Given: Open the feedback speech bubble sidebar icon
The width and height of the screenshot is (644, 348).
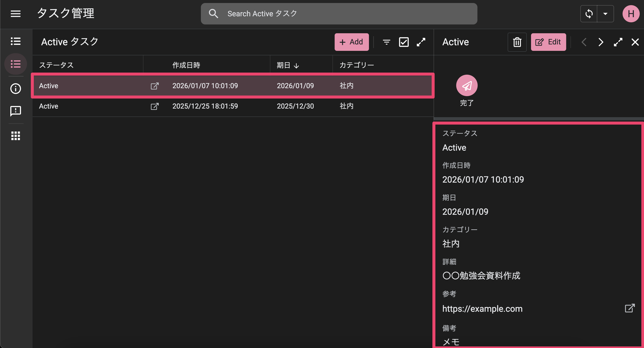Looking at the screenshot, I should point(15,111).
